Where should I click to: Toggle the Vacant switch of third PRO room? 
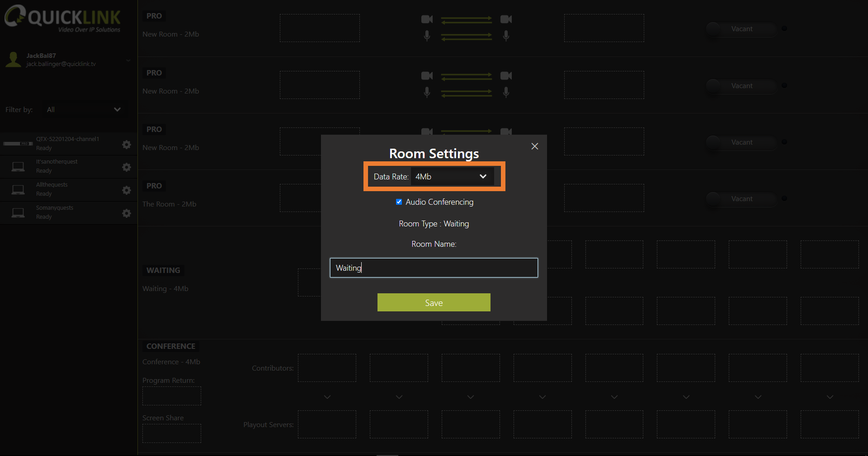coord(741,142)
